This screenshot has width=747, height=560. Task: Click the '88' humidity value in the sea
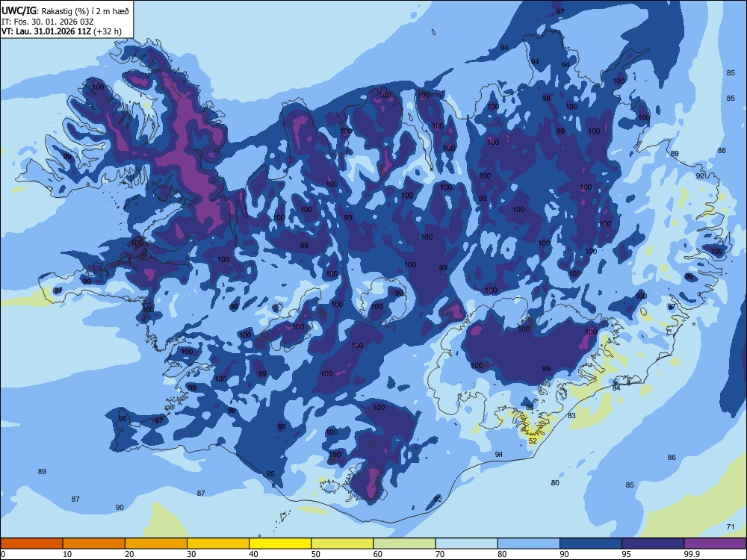722,151
